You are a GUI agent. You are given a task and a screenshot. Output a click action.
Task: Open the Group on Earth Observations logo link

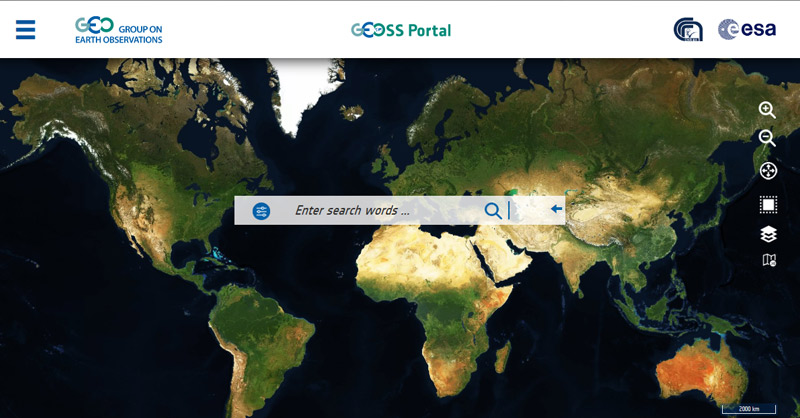pos(118,31)
